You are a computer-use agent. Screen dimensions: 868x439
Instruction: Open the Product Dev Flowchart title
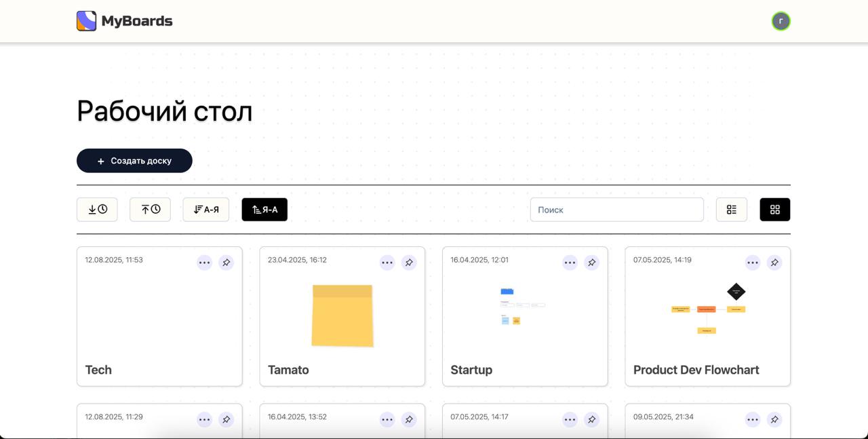[x=696, y=370]
